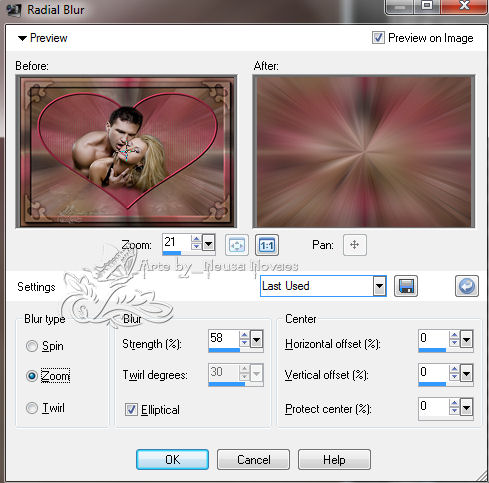Click the OK button

pyautogui.click(x=172, y=459)
